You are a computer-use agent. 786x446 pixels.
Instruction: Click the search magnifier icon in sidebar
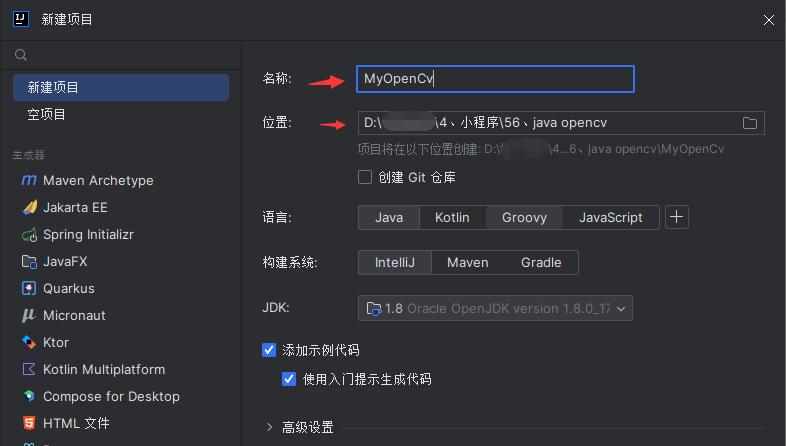[21, 55]
